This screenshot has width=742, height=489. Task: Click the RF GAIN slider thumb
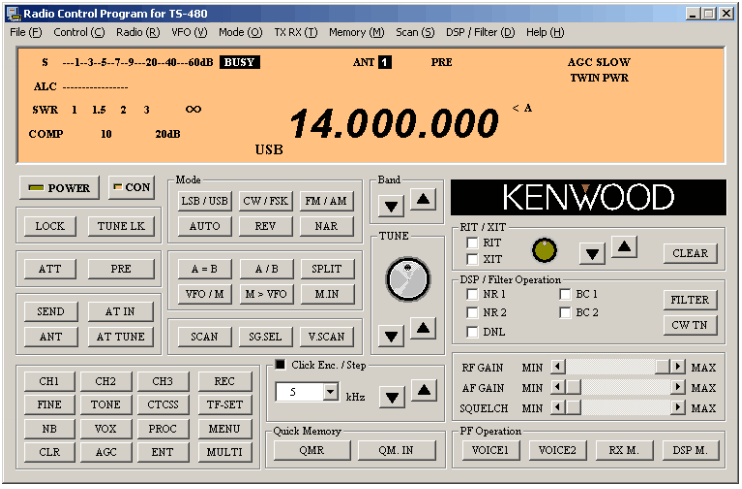663,367
